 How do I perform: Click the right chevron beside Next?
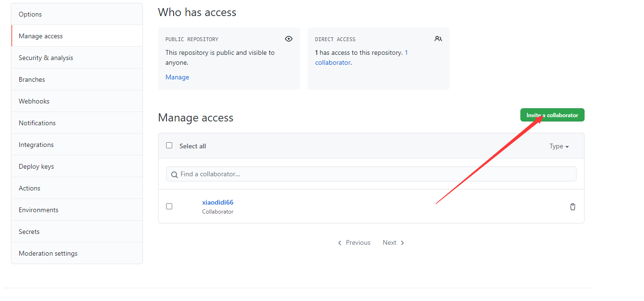[402, 243]
